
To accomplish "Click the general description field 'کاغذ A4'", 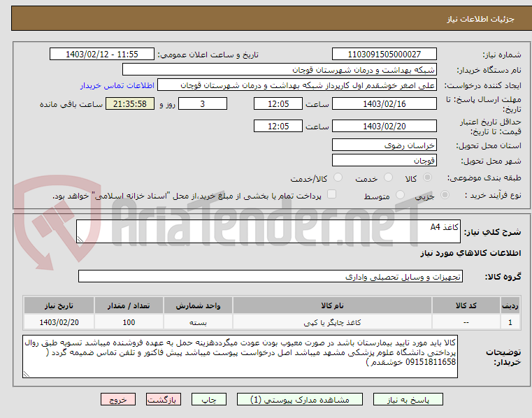I will [x=268, y=231].
